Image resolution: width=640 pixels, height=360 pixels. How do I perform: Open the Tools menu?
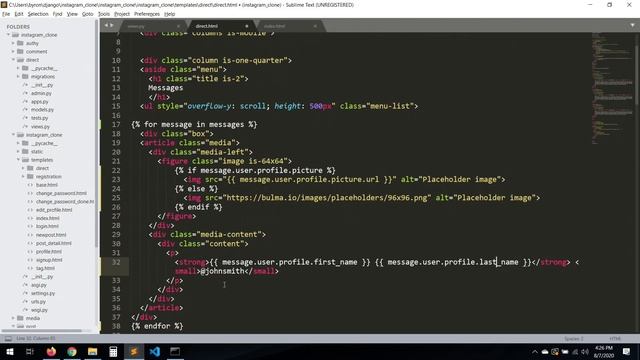point(104,14)
